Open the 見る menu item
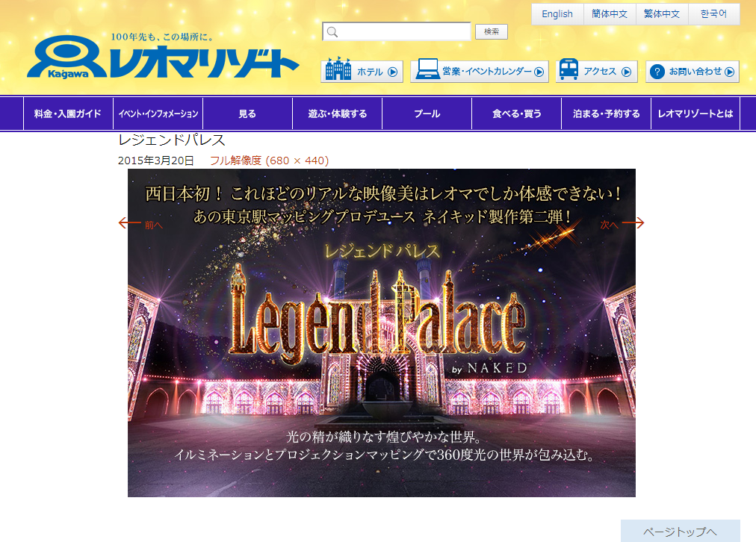This screenshot has height=542, width=756. (x=248, y=113)
